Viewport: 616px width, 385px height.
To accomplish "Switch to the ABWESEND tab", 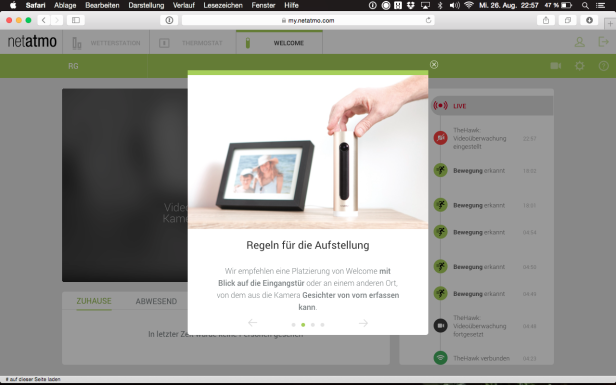I will pos(156,301).
